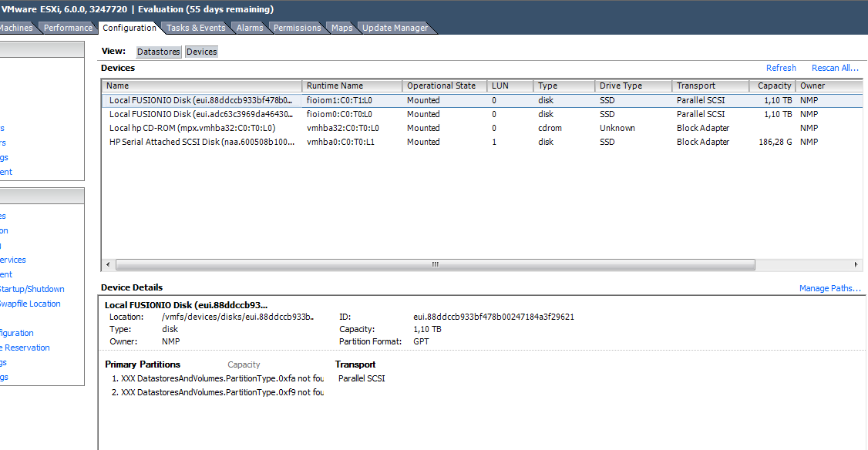Show the Devices view
This screenshot has height=450, width=868.
coord(201,52)
